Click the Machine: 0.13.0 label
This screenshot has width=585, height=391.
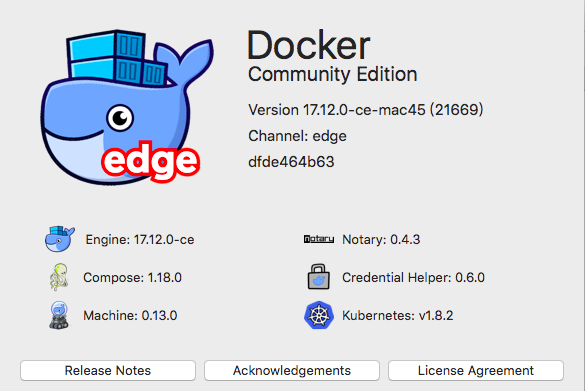130,316
